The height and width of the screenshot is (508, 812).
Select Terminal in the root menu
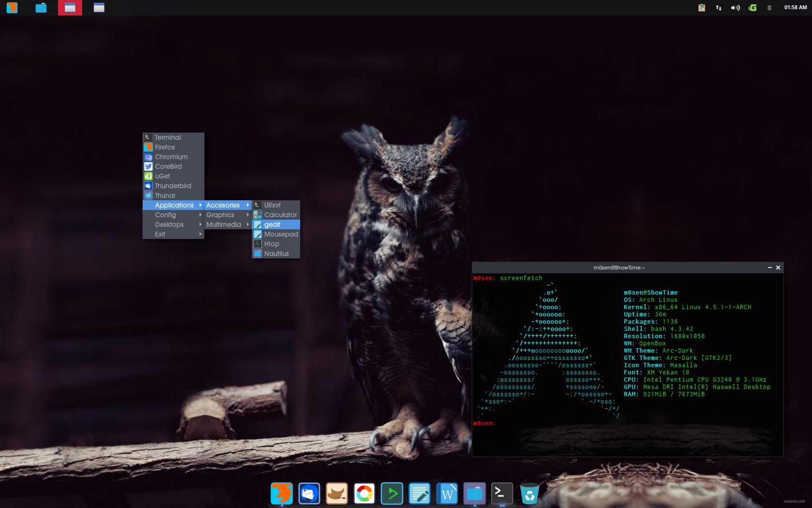(174, 137)
